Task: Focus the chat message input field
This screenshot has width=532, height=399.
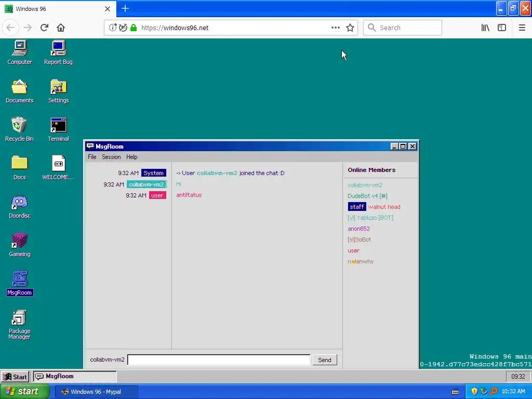Action: tap(219, 360)
